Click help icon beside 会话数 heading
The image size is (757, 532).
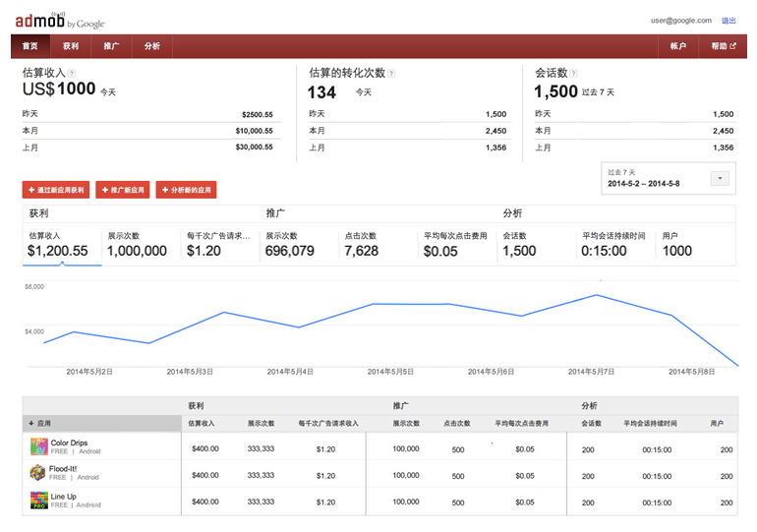574,74
